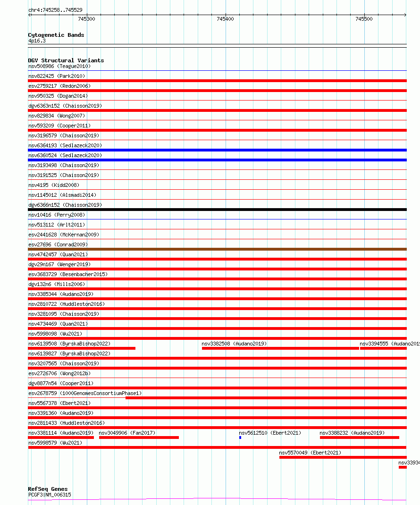The height and width of the screenshot is (505, 420).
Task: Click the nsv950325 (Dogan2014) label
Action: [x=58, y=96]
